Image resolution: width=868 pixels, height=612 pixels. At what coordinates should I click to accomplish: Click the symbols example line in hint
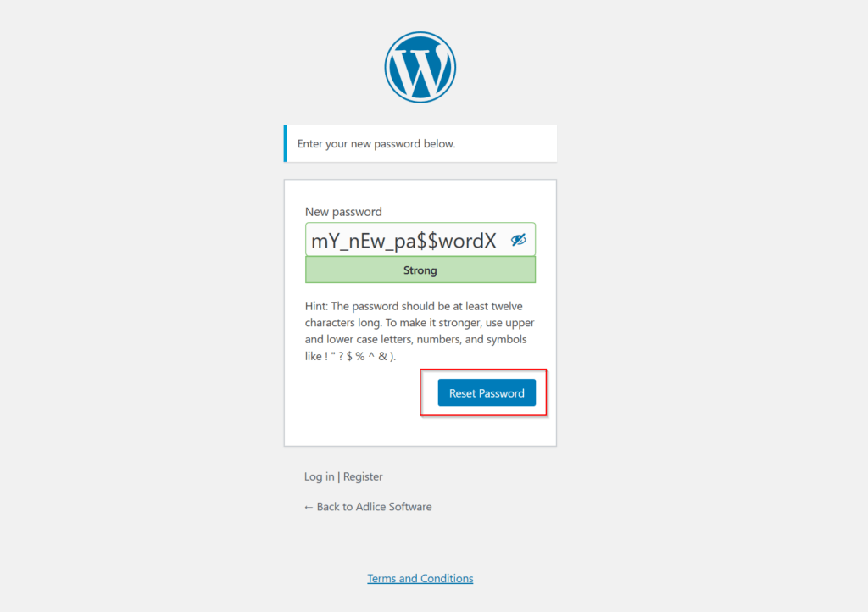(350, 356)
